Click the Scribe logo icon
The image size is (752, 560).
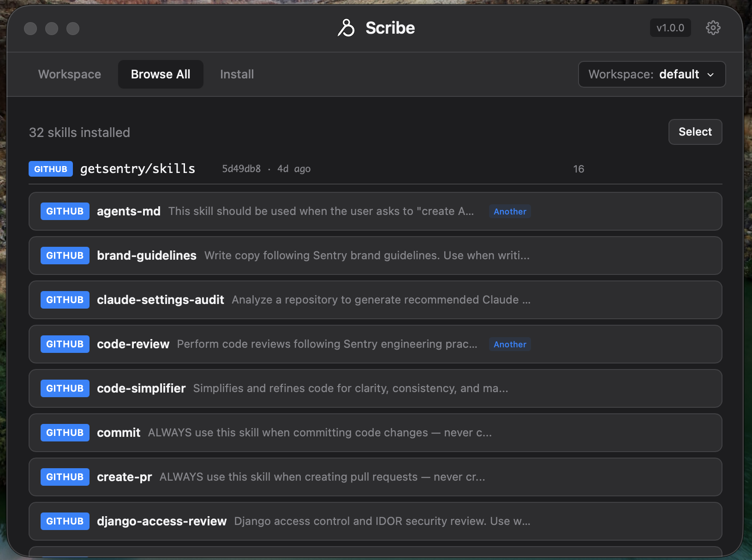click(x=346, y=28)
